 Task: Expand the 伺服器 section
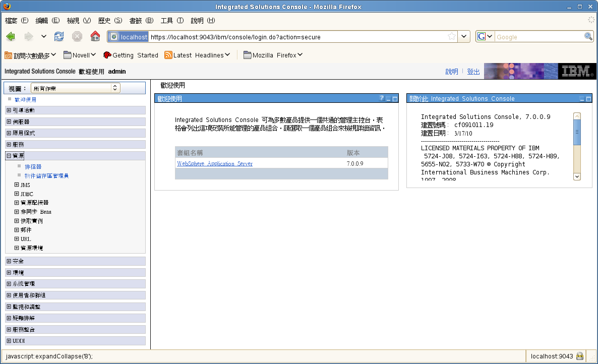(9, 122)
